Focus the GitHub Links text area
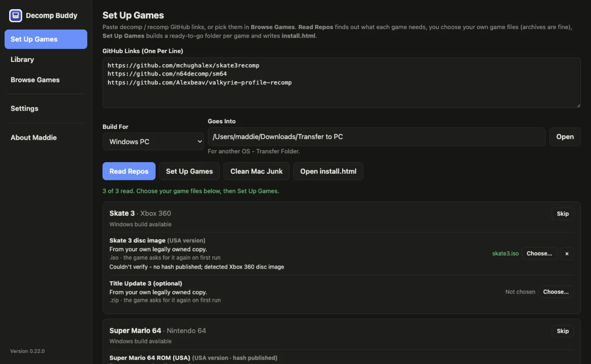The image size is (591, 364). [x=342, y=83]
